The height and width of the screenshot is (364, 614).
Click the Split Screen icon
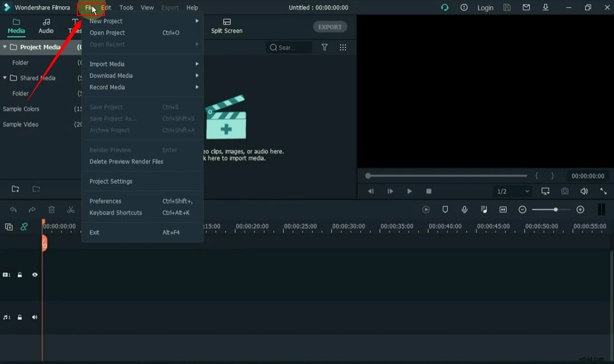tap(226, 26)
